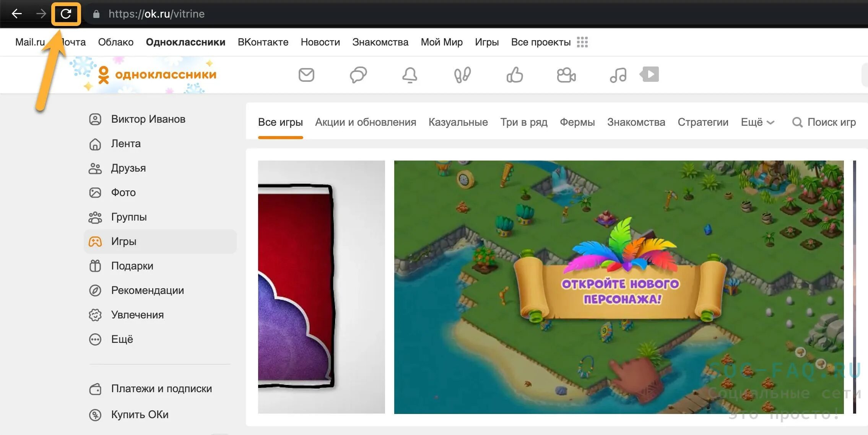The height and width of the screenshot is (435, 868).
Task: Open Игры in top projects bar
Action: (x=487, y=42)
